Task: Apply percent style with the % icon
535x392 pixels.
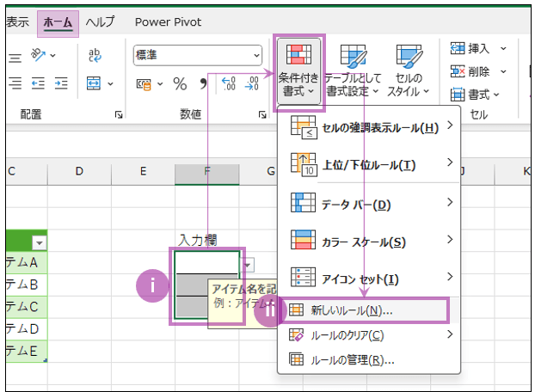Action: (180, 83)
